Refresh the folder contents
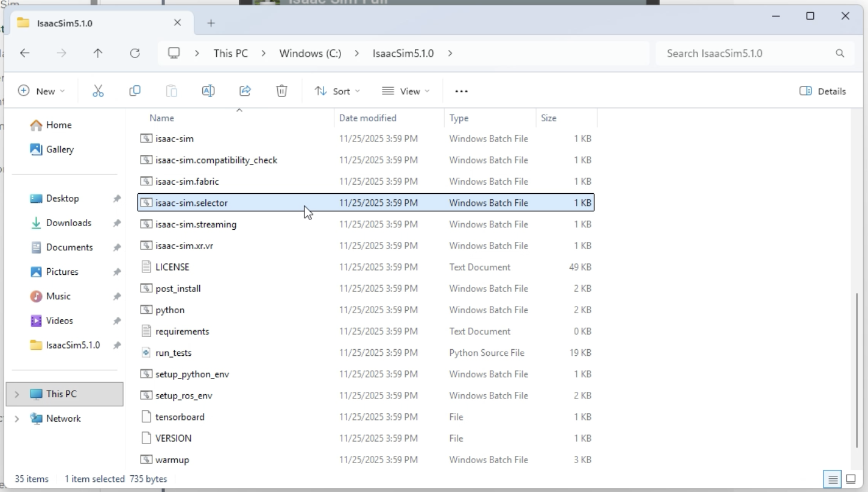868x492 pixels. tap(135, 53)
